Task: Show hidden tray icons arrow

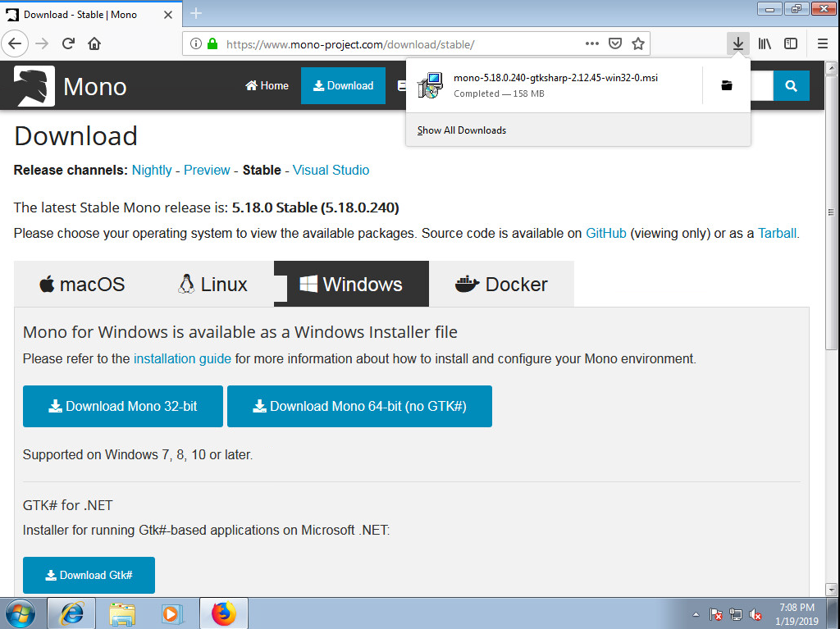Action: [x=696, y=614]
